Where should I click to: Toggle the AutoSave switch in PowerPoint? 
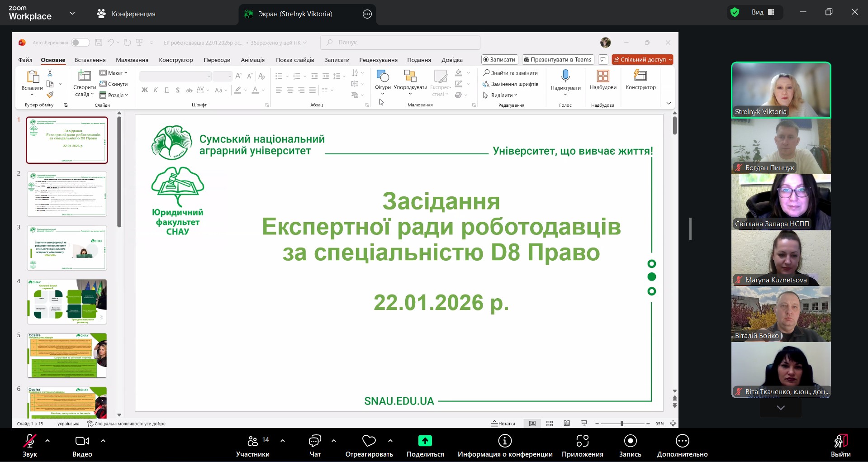[80, 43]
